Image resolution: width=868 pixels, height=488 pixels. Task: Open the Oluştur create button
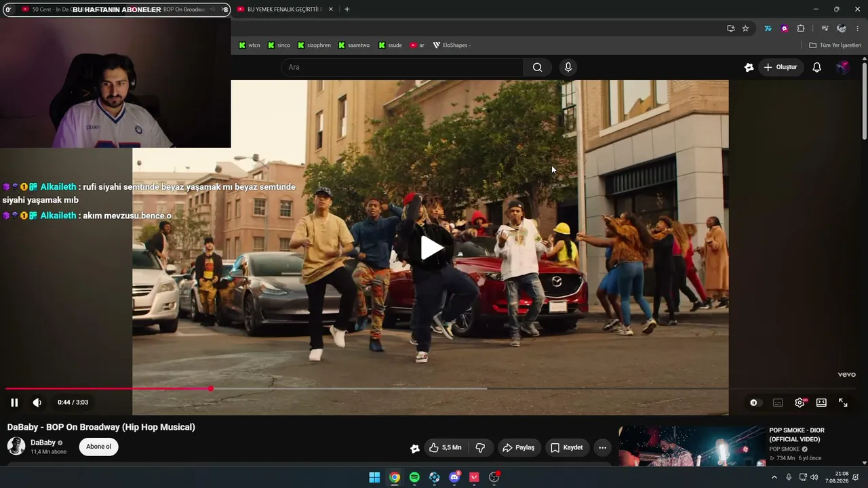tap(781, 67)
